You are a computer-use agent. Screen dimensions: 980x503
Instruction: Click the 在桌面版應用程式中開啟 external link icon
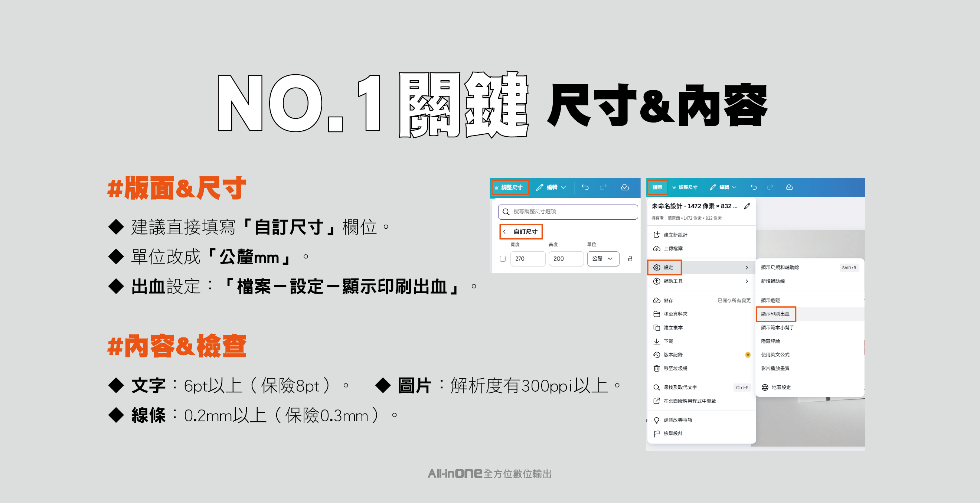657,401
